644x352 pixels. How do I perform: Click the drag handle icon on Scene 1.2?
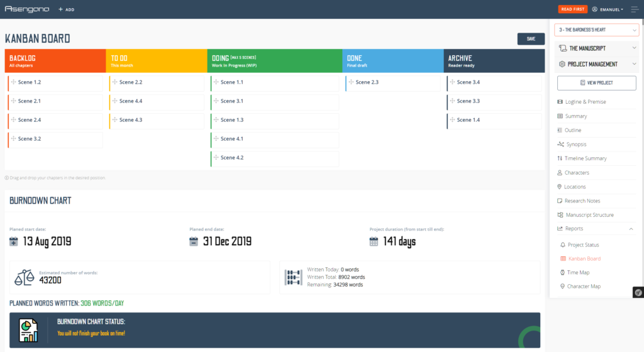[13, 82]
